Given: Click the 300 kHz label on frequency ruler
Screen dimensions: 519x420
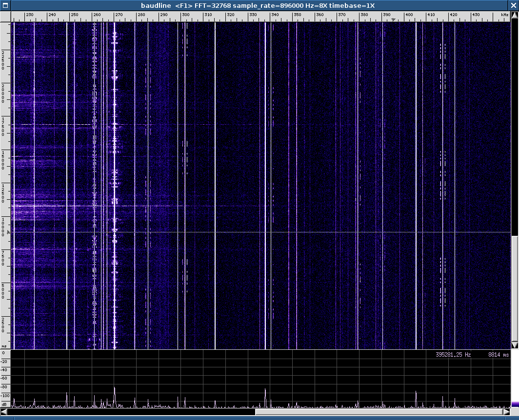Looking at the screenshot, I should tap(186, 15).
